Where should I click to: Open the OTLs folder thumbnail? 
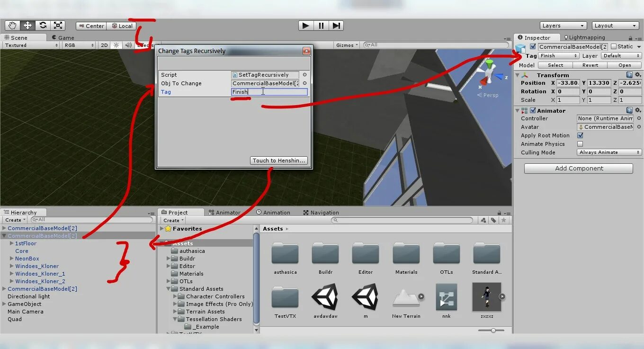(447, 258)
